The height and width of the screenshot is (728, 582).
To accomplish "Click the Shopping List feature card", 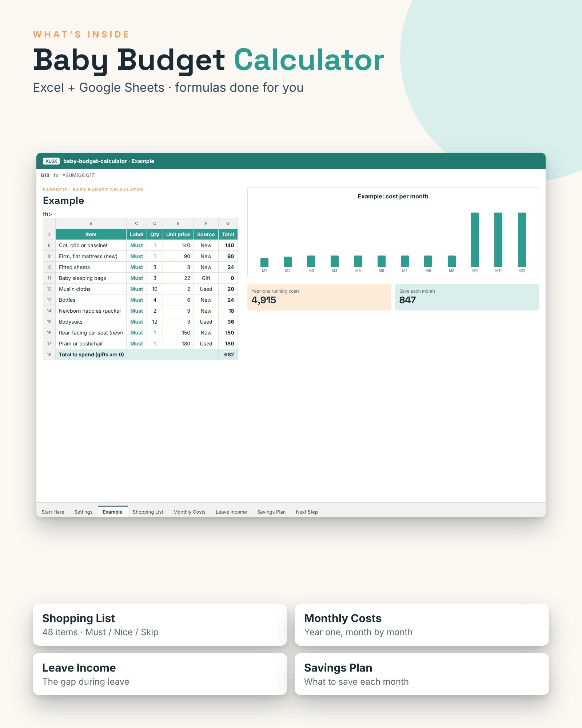I will [x=160, y=625].
